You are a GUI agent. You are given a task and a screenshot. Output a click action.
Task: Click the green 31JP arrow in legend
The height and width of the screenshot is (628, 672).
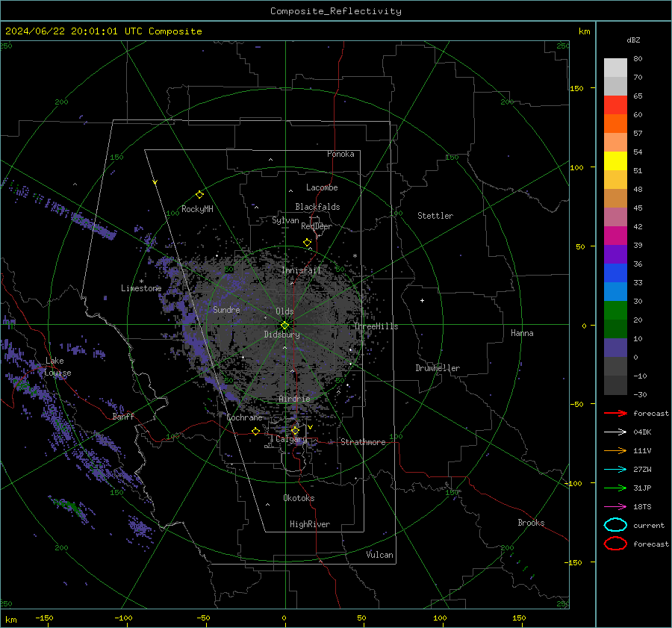(x=615, y=488)
